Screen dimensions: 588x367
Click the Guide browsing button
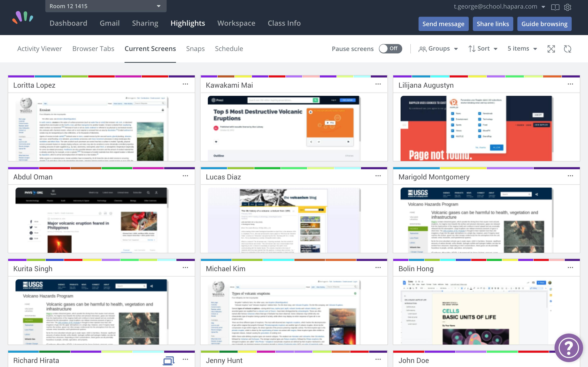pyautogui.click(x=544, y=24)
